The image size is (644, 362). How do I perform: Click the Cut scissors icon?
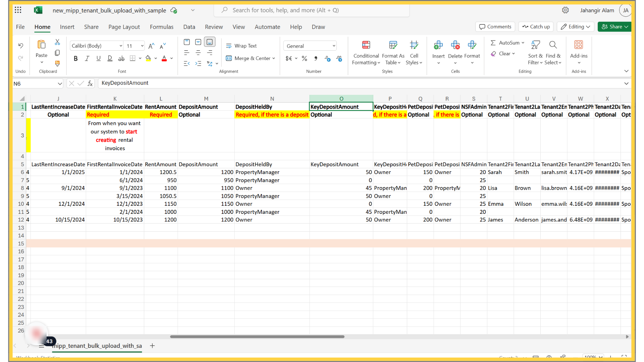click(57, 42)
